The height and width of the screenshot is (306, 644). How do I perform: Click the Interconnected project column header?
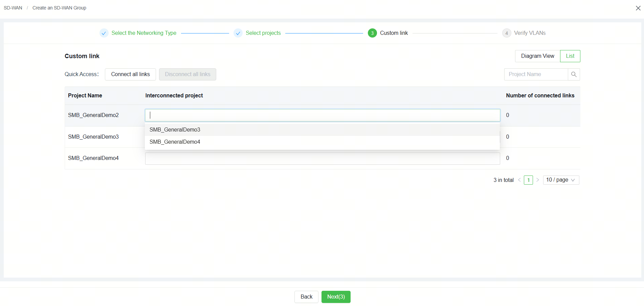coord(174,96)
